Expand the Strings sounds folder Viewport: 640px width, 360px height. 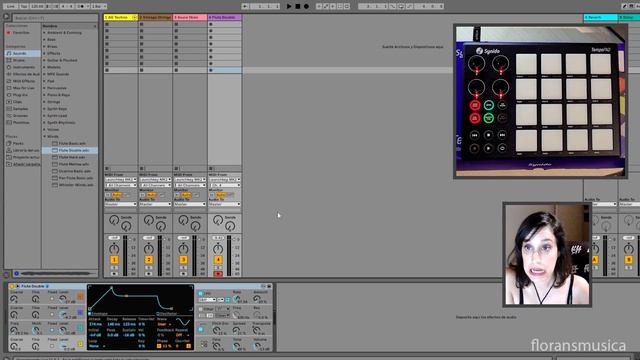[44, 102]
